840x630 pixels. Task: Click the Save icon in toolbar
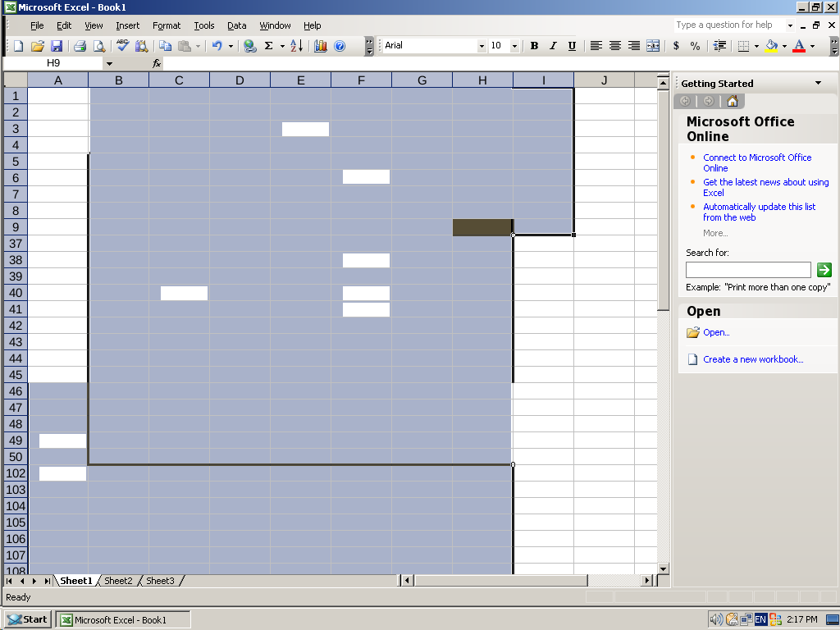(57, 46)
